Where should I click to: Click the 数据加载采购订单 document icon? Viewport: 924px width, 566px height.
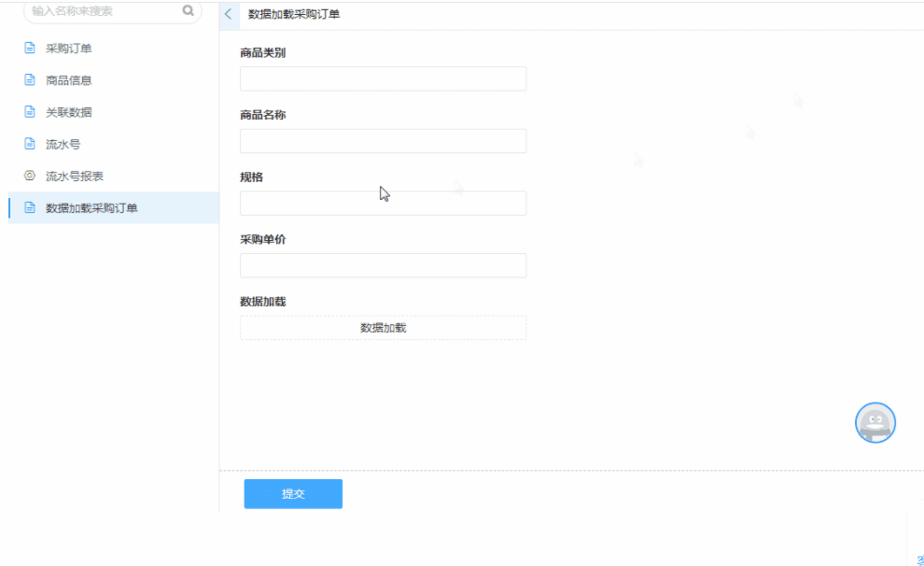tap(30, 207)
